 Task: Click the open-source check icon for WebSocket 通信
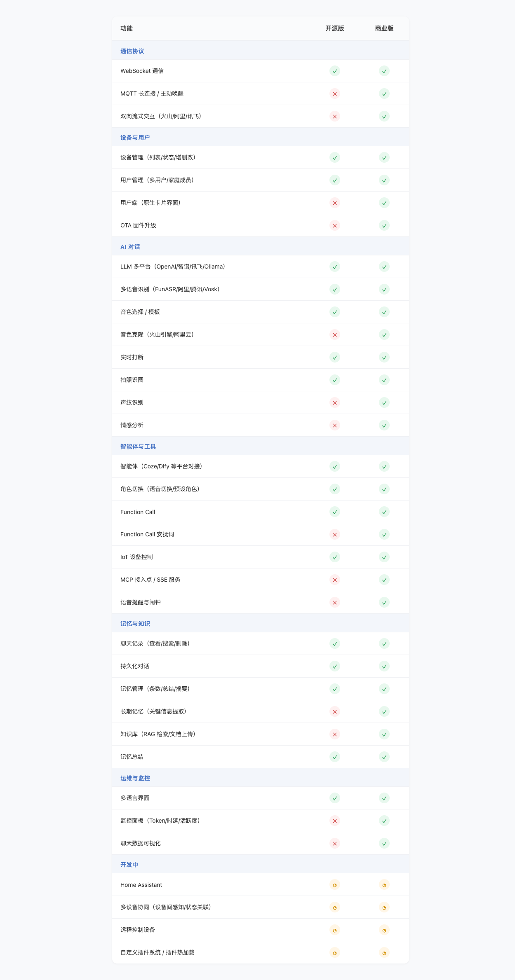(x=335, y=71)
